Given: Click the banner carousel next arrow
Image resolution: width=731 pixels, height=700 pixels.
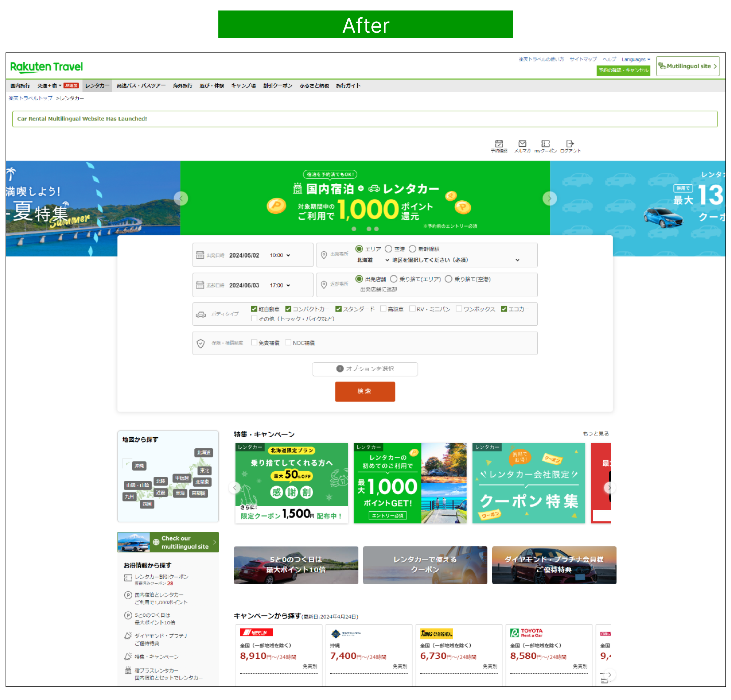Looking at the screenshot, I should point(549,198).
